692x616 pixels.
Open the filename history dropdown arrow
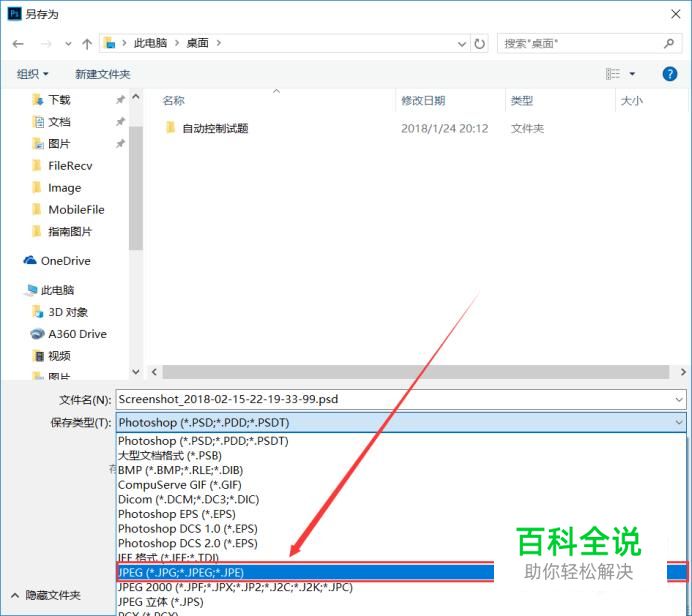point(679,400)
